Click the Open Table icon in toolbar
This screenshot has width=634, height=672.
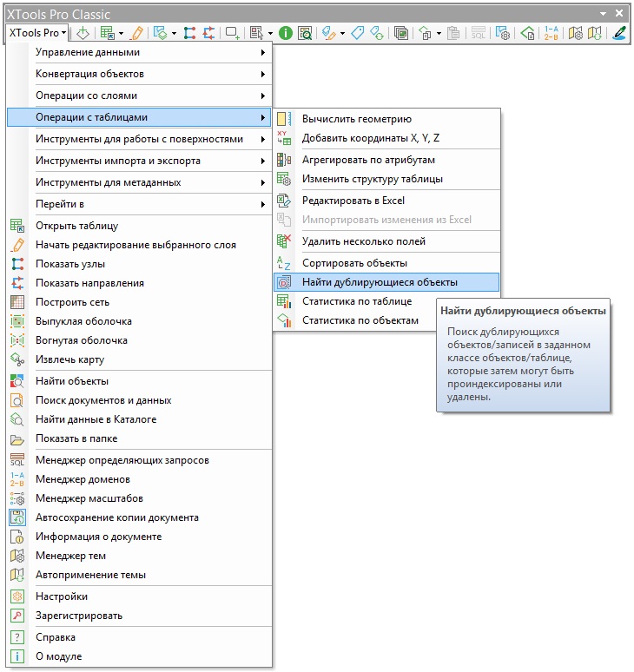pos(107,33)
